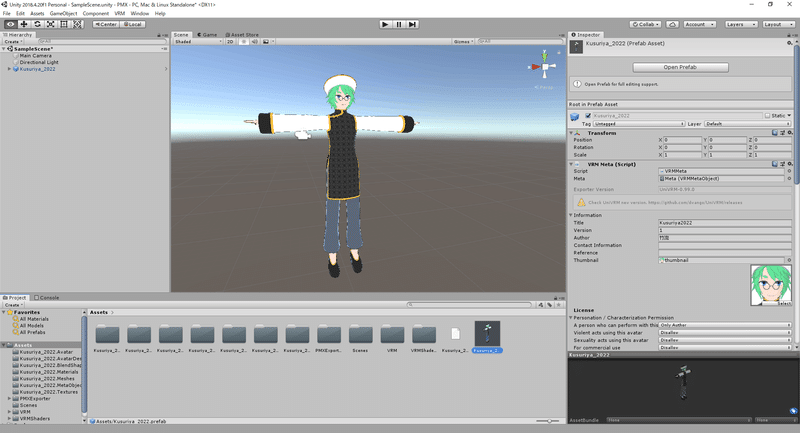
Task: Select the Rect transform tool
Action: coord(64,24)
